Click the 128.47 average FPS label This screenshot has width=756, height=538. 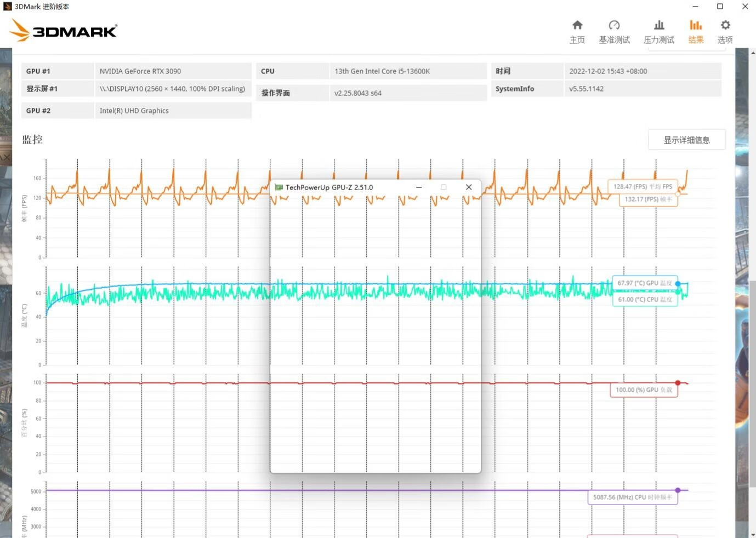click(x=643, y=187)
